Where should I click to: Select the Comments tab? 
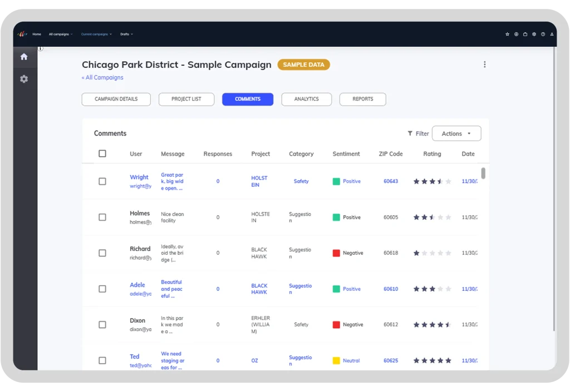pyautogui.click(x=248, y=99)
